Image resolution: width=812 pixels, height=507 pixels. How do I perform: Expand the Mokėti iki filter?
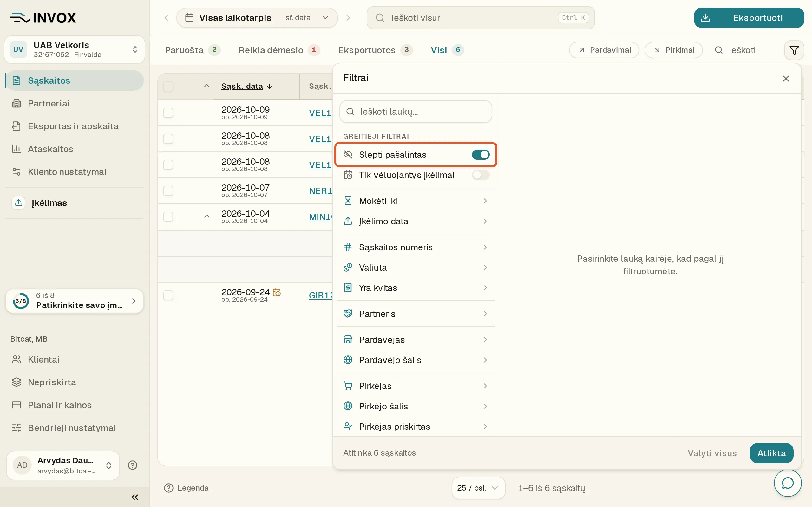[416, 201]
